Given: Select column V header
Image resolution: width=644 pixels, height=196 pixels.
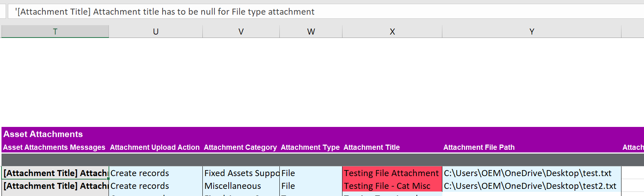Looking at the screenshot, I should (241, 32).
